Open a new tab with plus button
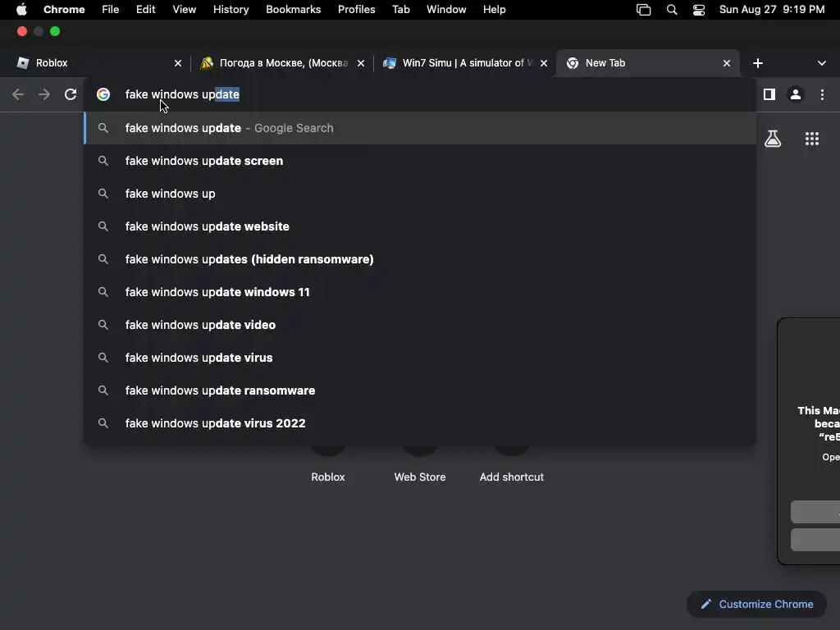840x630 pixels. (757, 63)
